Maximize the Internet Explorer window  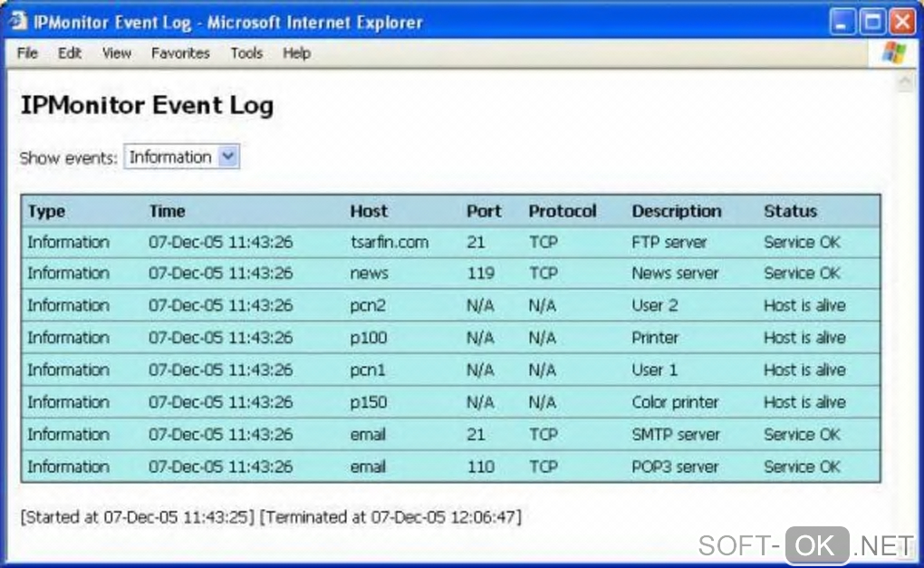[872, 22]
